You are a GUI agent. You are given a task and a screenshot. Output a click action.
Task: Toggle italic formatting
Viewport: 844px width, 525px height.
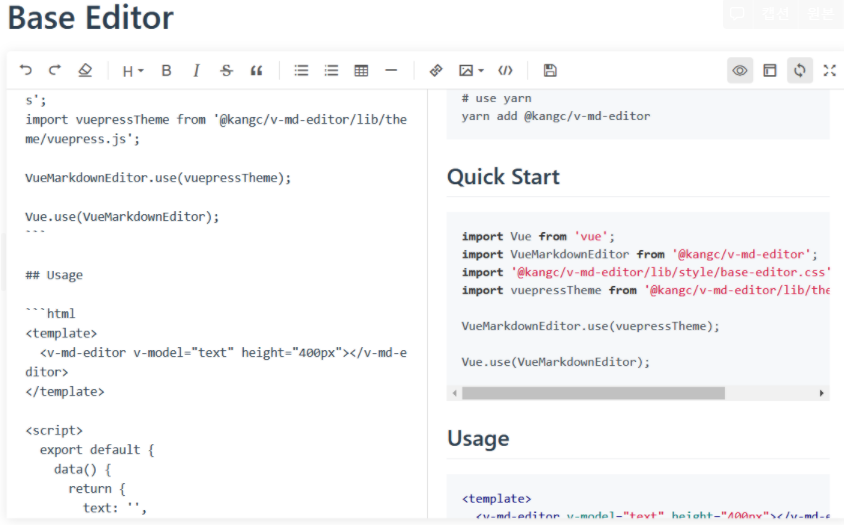point(196,71)
